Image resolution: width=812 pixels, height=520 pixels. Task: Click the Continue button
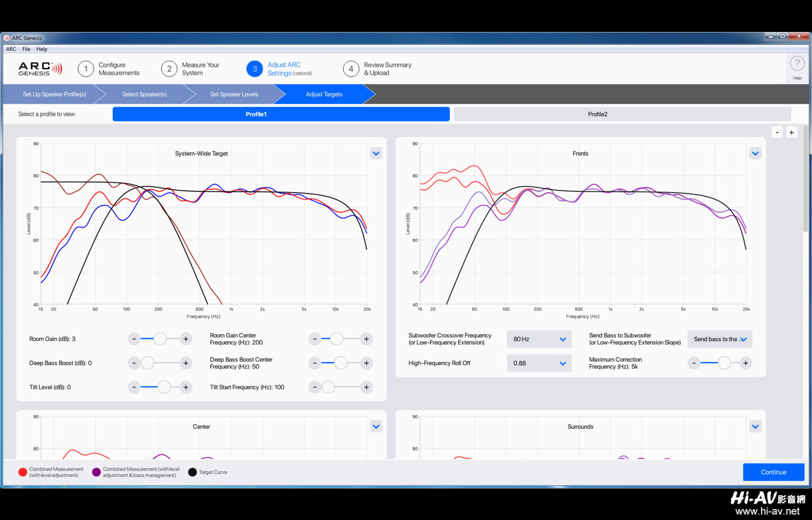[774, 472]
